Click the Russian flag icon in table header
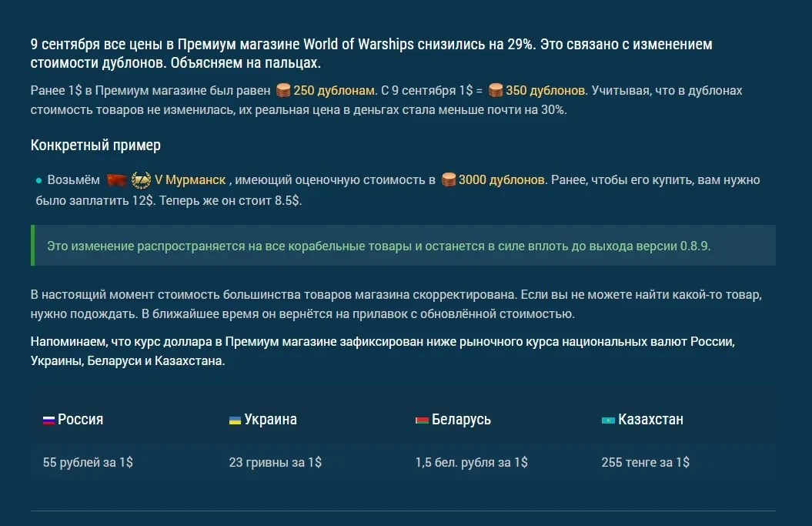 (x=48, y=420)
